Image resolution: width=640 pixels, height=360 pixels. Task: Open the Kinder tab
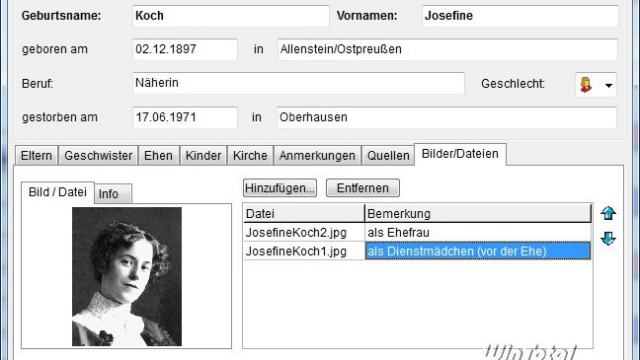[203, 156]
